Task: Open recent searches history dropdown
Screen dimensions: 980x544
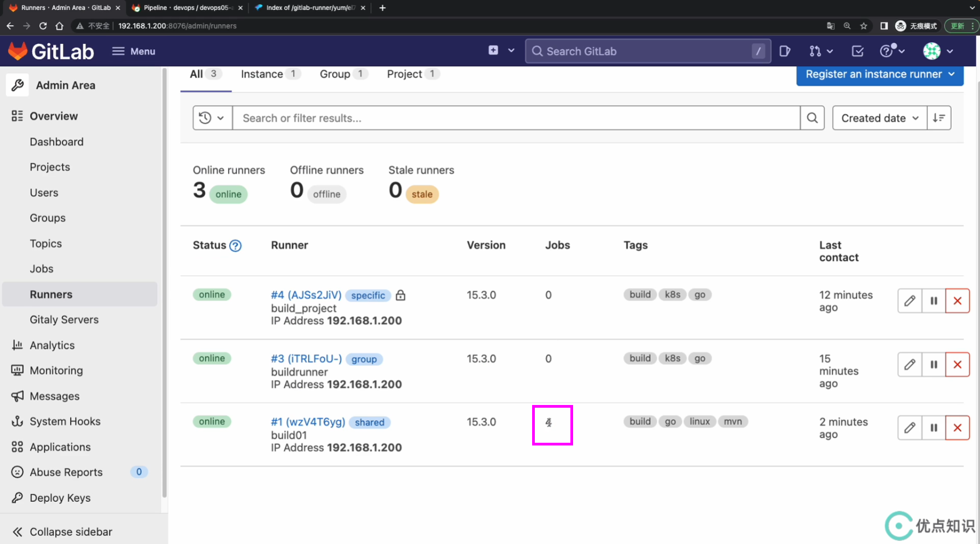Action: 212,118
